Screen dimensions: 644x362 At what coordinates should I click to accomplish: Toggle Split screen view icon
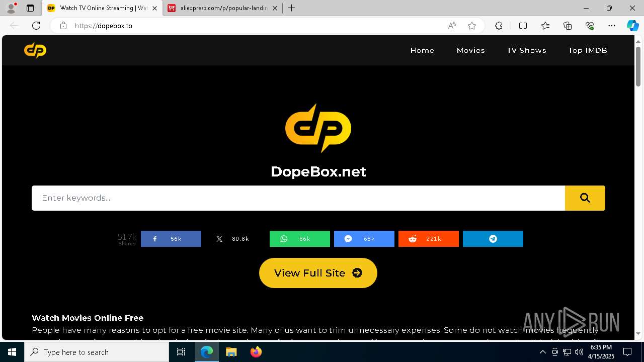523,26
